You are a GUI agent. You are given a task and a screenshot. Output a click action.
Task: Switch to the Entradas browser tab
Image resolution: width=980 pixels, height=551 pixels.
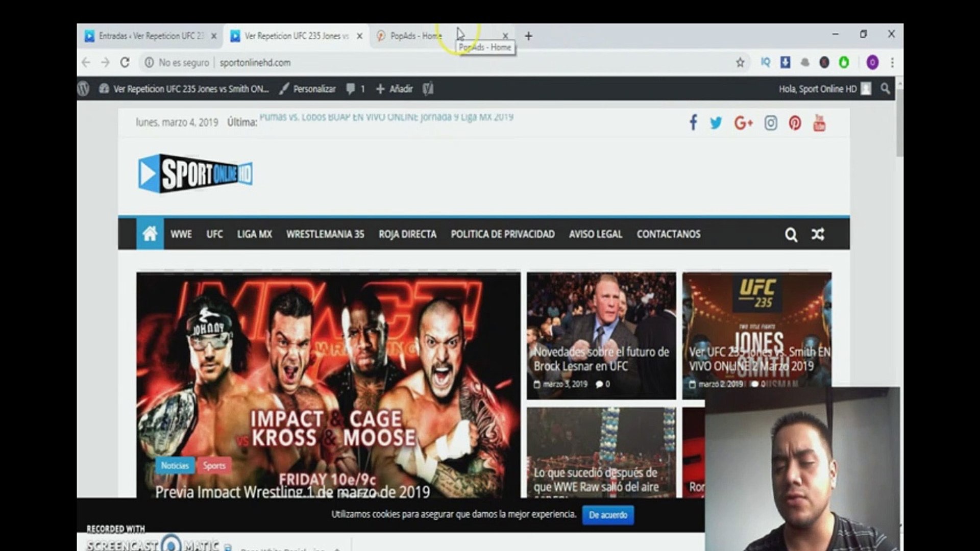click(151, 36)
